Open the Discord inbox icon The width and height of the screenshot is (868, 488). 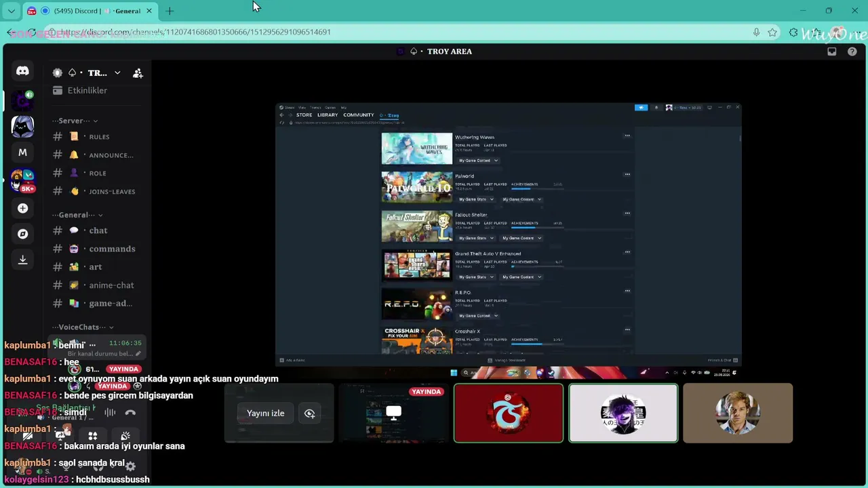tap(832, 52)
